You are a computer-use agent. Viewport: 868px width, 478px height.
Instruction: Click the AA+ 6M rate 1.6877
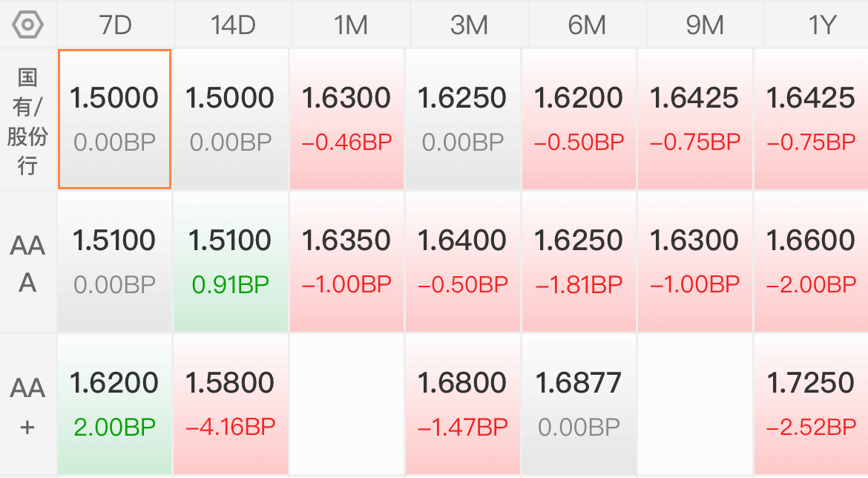[579, 383]
